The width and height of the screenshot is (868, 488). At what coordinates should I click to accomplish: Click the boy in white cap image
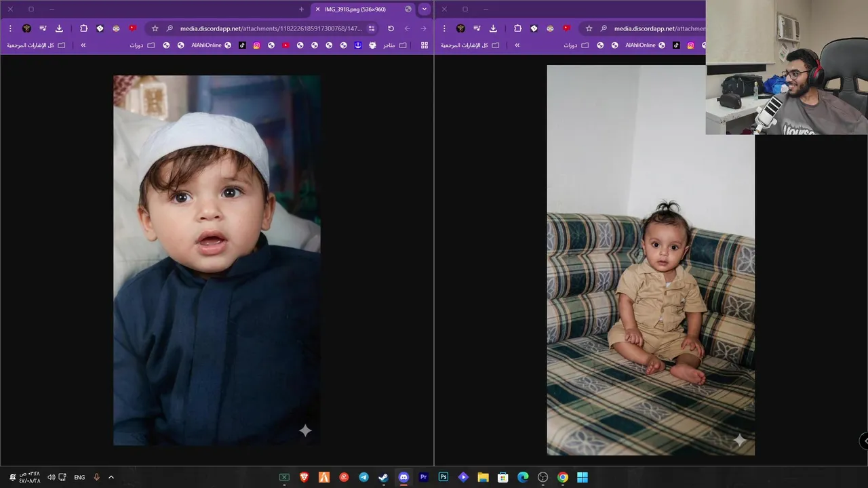[217, 260]
